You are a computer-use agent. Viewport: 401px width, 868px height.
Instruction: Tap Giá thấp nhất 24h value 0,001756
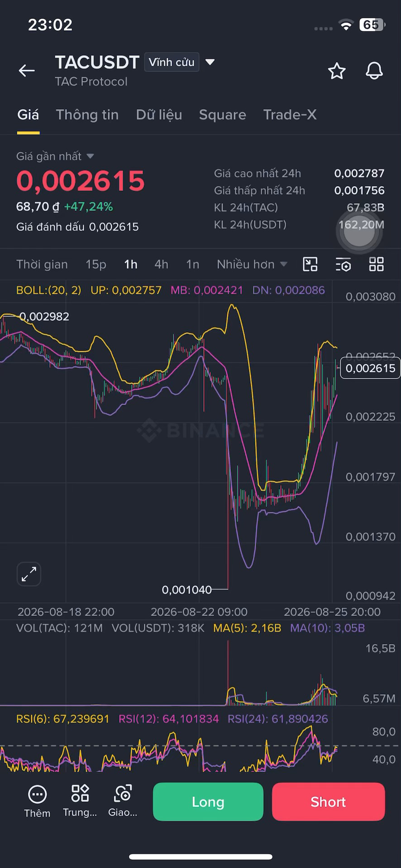click(359, 190)
